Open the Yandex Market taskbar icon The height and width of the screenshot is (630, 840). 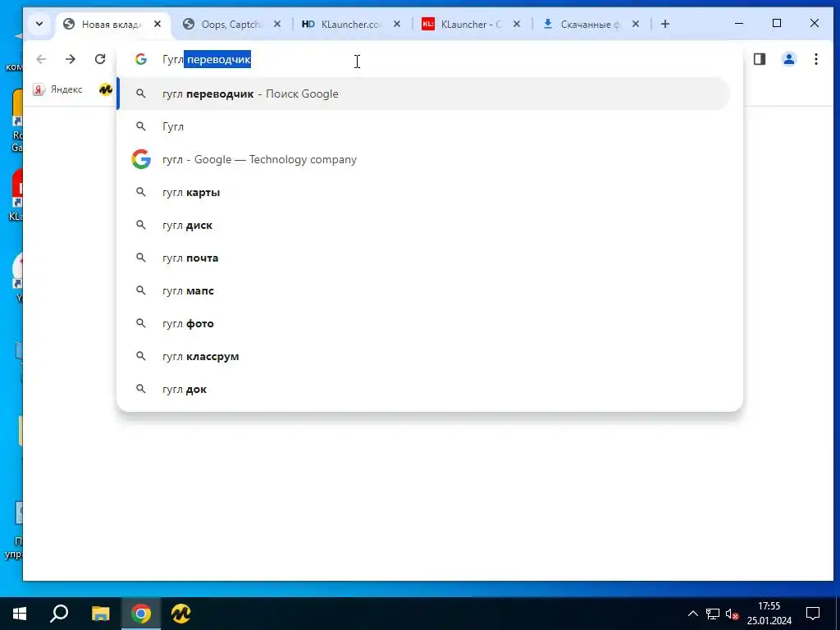[181, 614]
